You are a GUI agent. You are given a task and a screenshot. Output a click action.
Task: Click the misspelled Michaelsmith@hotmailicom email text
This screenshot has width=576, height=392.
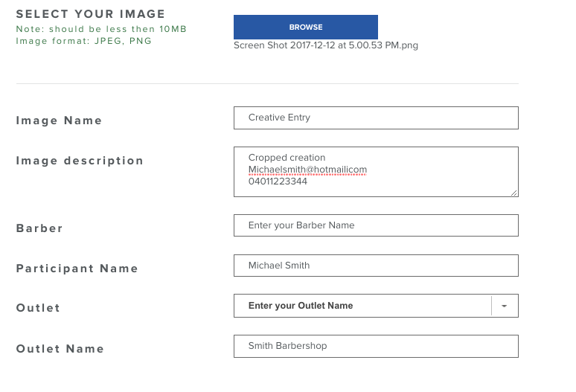[307, 170]
